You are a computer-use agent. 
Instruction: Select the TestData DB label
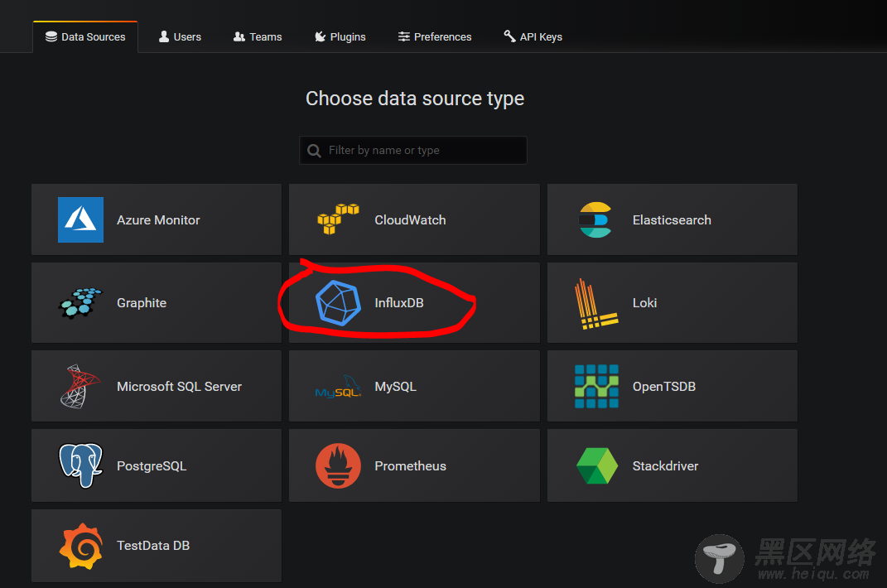tap(153, 546)
